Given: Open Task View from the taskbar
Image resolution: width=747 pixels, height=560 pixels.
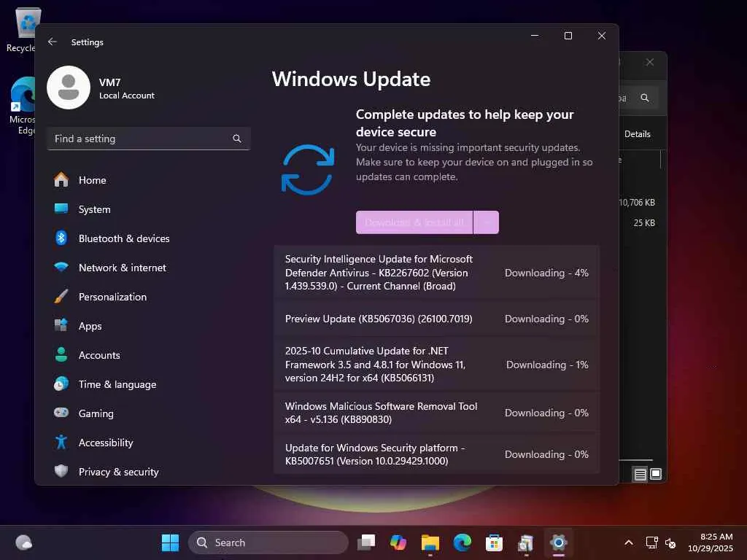Looking at the screenshot, I should 366,542.
